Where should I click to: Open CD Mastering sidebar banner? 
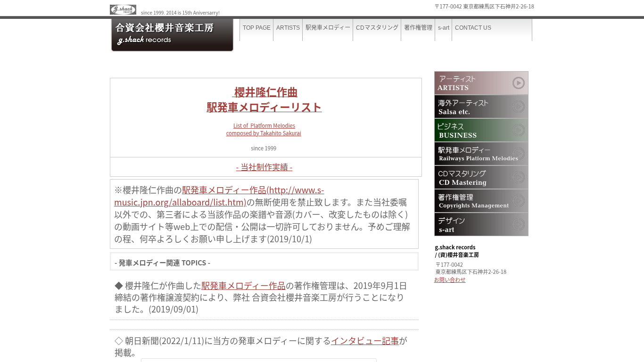pyautogui.click(x=481, y=177)
